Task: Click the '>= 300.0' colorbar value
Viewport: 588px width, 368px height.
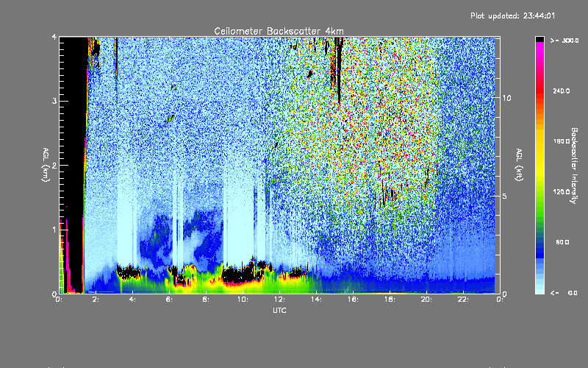Action: 564,40
